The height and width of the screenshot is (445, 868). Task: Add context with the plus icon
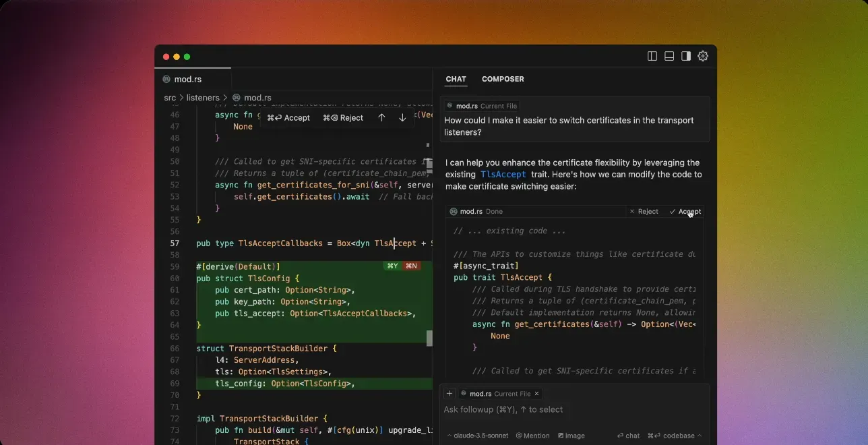click(449, 394)
